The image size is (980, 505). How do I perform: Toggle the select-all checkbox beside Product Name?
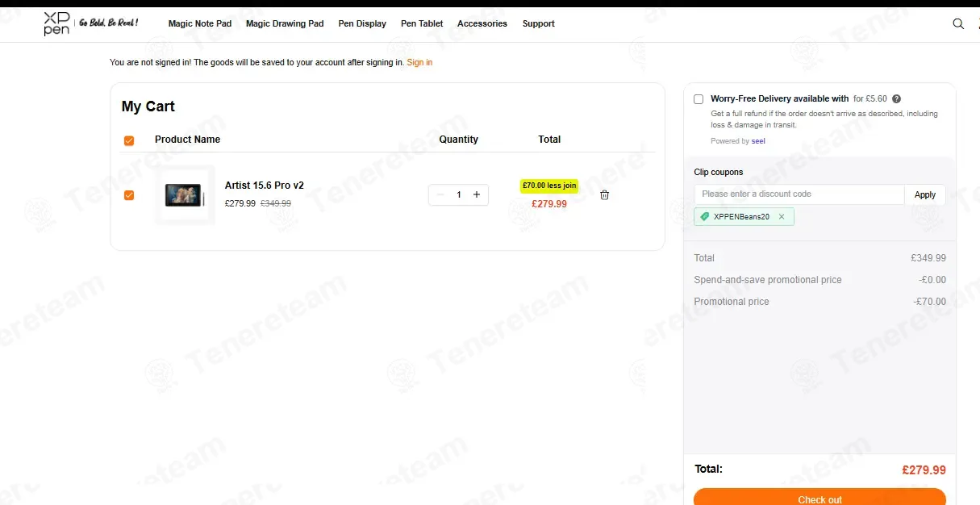click(x=129, y=140)
